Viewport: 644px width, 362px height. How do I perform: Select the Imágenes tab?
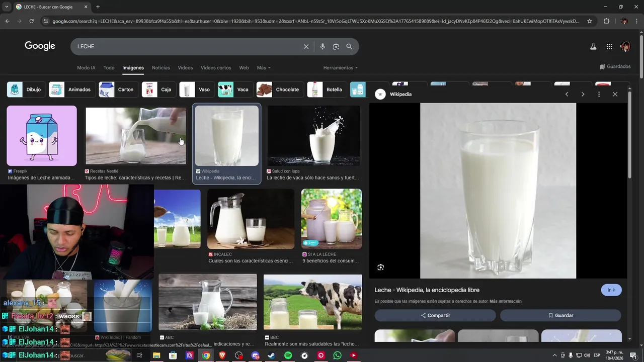click(133, 68)
